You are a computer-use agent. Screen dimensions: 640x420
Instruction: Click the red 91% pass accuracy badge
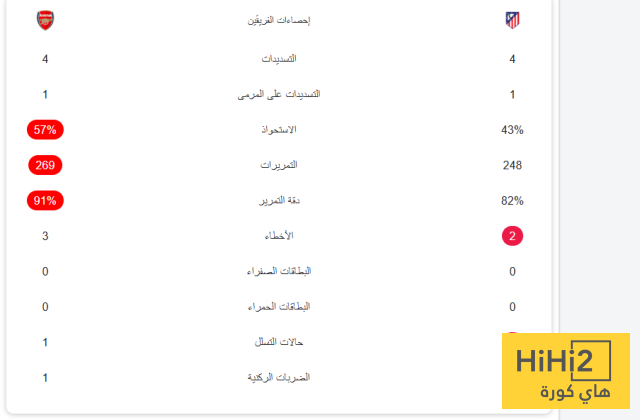[x=45, y=200]
